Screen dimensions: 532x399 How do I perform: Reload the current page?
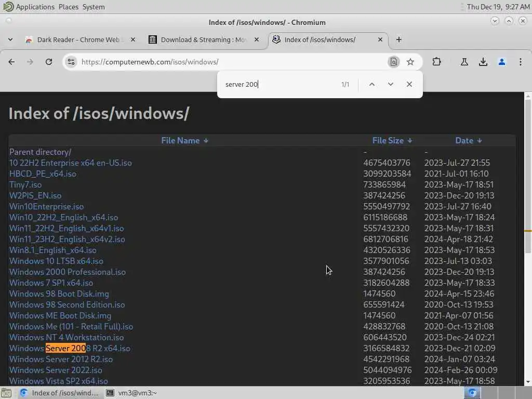tap(49, 62)
